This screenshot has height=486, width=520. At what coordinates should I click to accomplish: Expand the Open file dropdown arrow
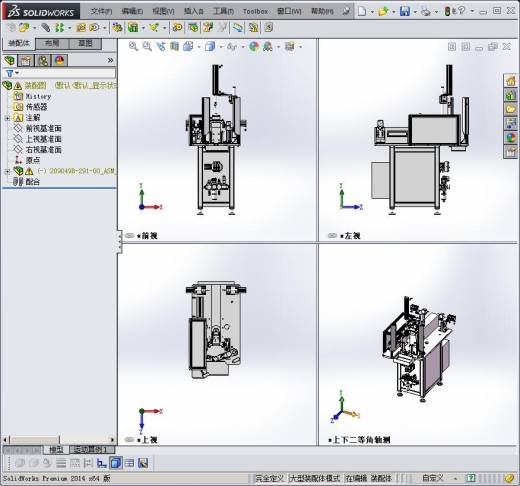click(394, 12)
